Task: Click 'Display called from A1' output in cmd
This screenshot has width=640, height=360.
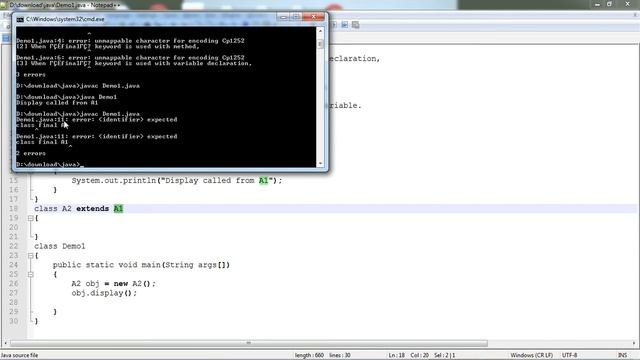Action: click(57, 103)
